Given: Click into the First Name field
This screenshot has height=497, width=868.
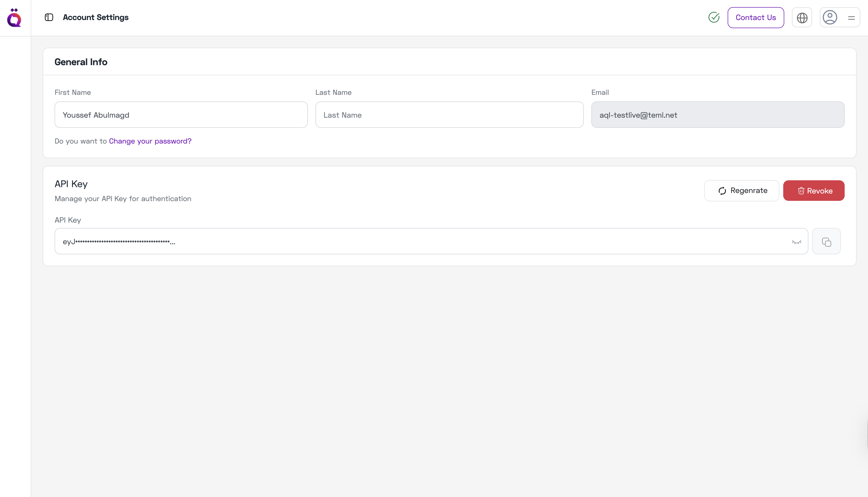Looking at the screenshot, I should 181,115.
